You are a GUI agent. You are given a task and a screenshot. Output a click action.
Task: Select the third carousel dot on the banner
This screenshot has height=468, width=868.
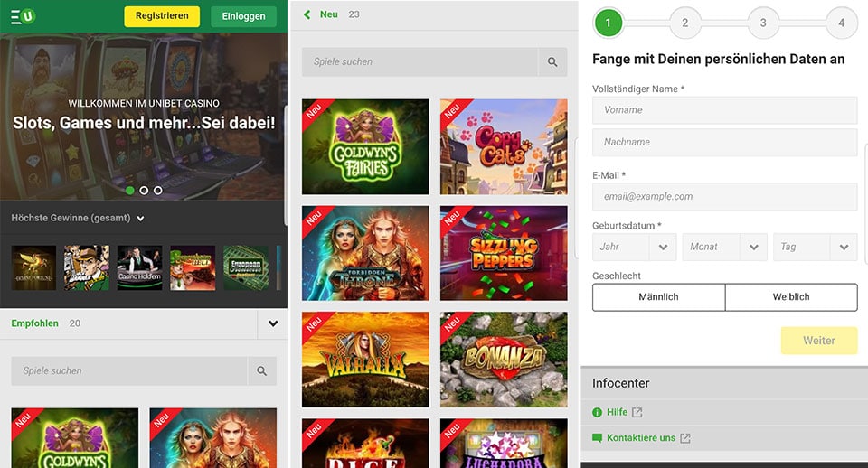coord(157,191)
